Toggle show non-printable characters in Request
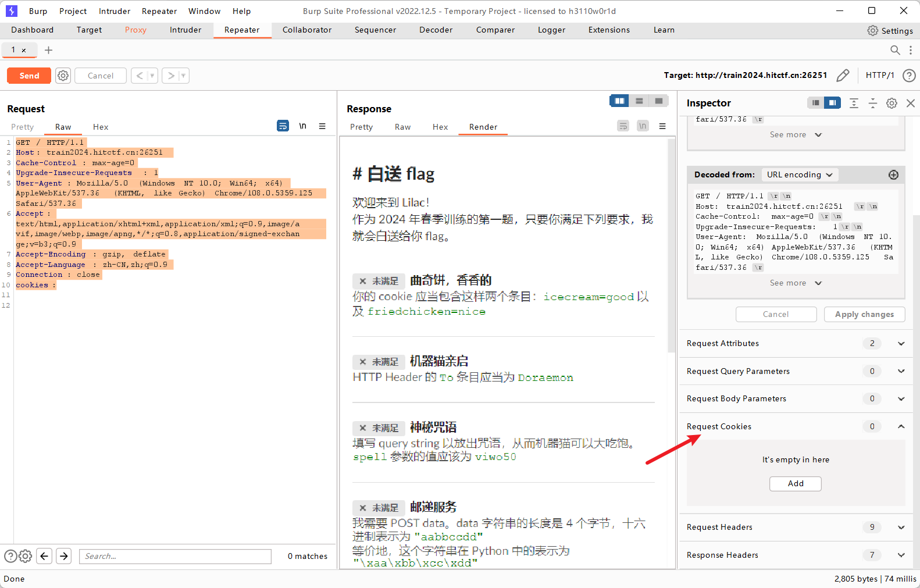 [x=302, y=126]
